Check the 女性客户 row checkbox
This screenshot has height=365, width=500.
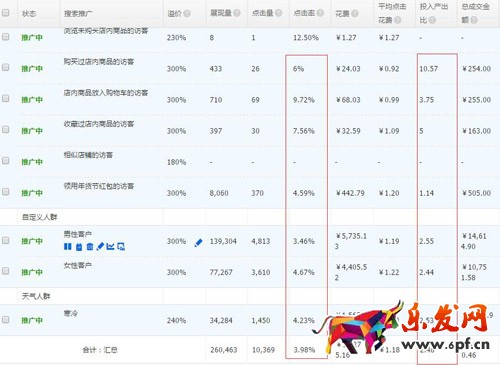(6, 271)
